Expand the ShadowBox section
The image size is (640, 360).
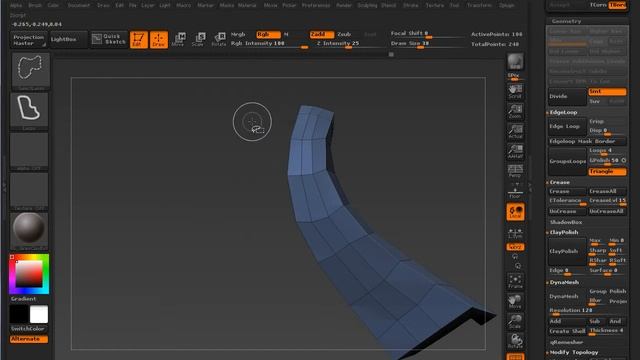pyautogui.click(x=566, y=222)
